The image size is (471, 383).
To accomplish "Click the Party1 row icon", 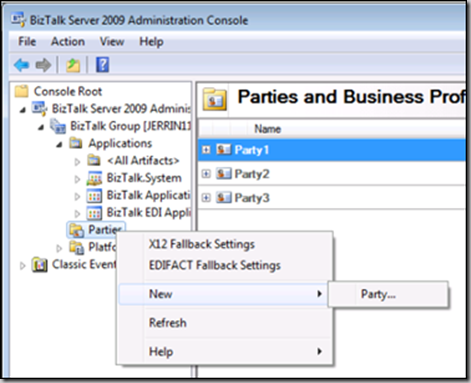I will coord(223,150).
